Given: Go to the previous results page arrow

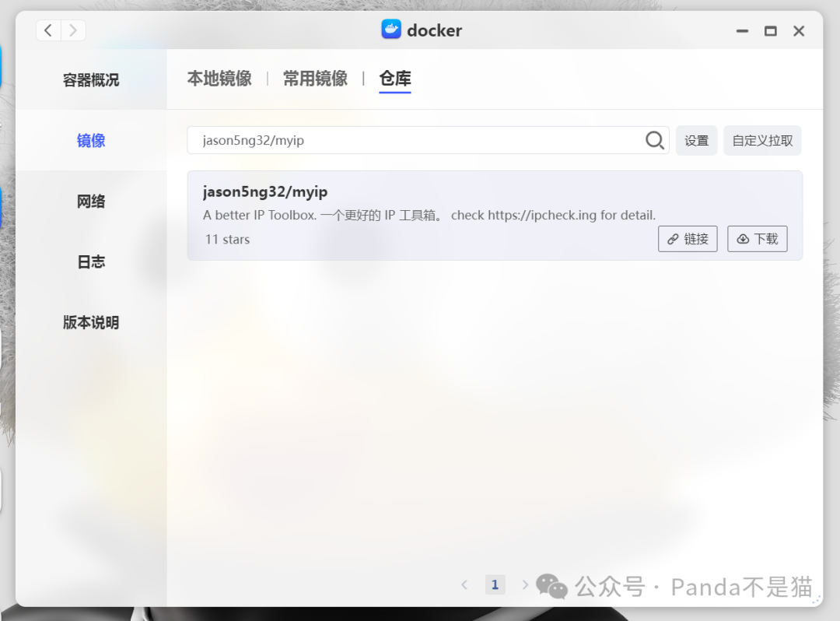Looking at the screenshot, I should [x=464, y=585].
